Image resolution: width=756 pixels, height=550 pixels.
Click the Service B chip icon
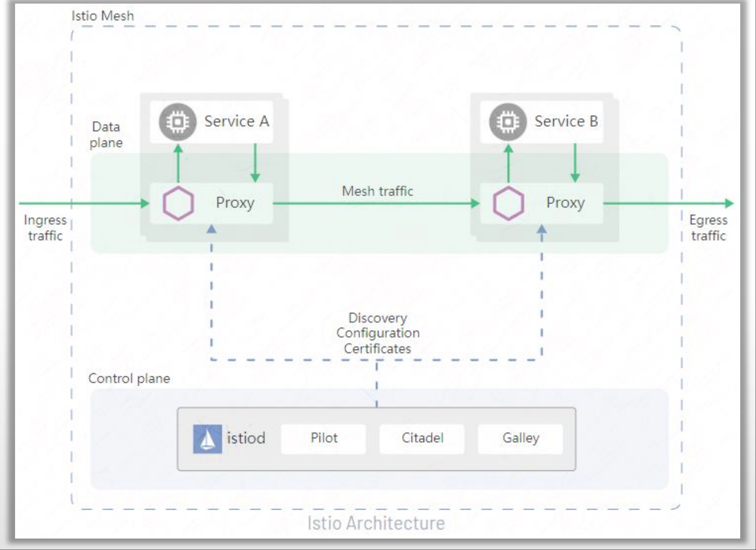tap(508, 122)
